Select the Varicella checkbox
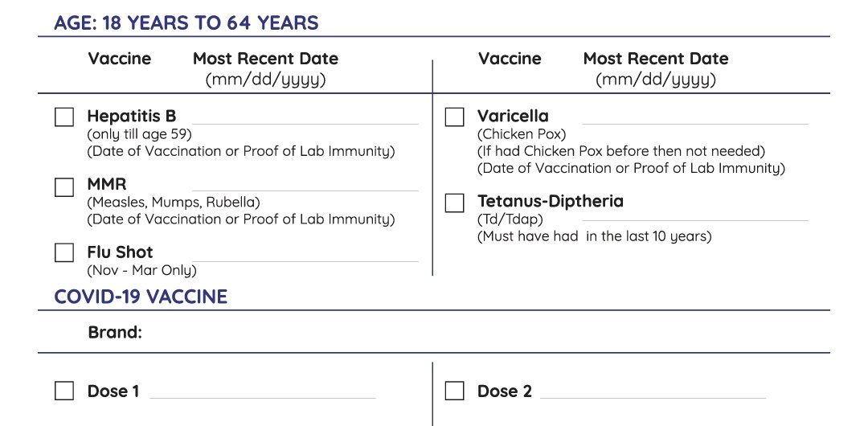Image resolution: width=868 pixels, height=426 pixels. (x=455, y=117)
